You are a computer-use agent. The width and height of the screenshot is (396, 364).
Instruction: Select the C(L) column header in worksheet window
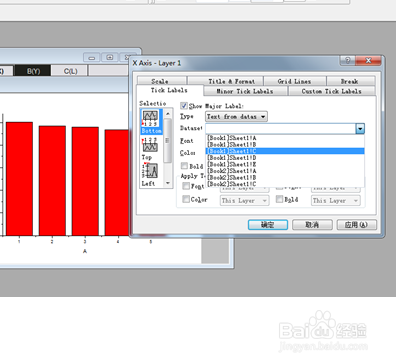(x=70, y=71)
